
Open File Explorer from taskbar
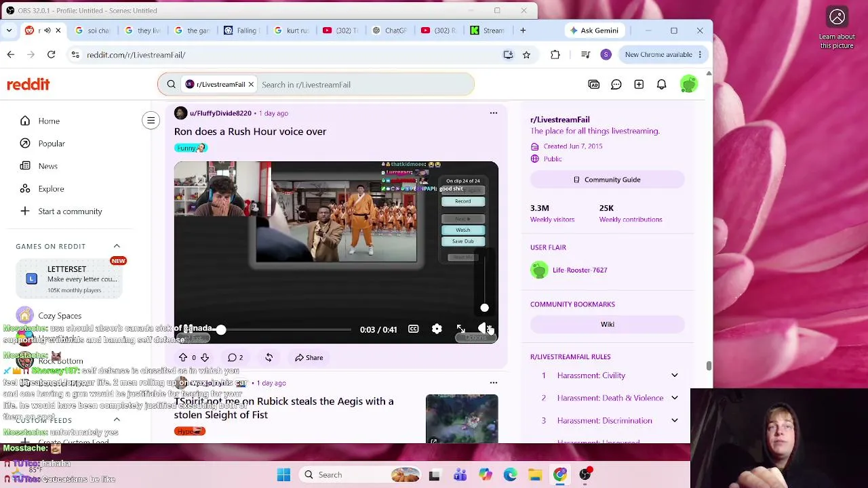(535, 475)
